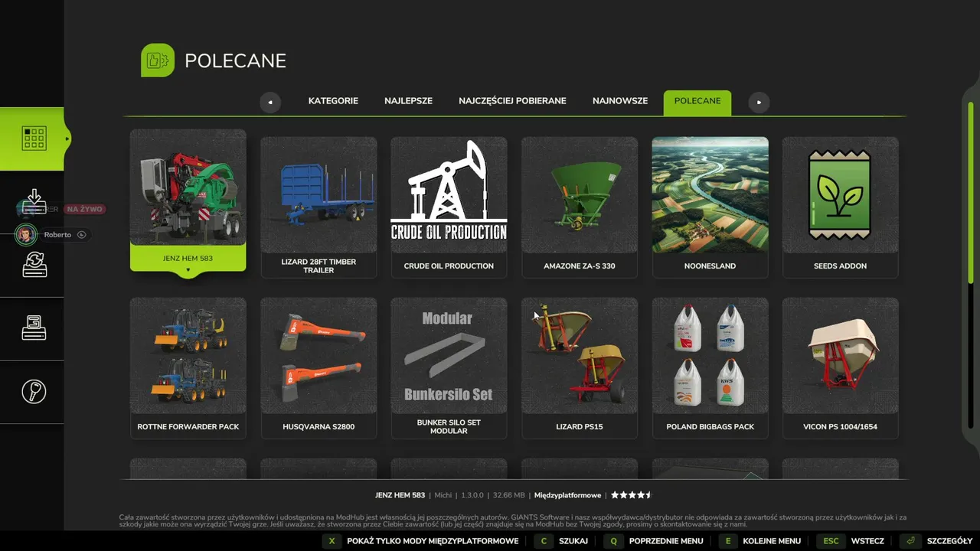Click the author name Michi
The image size is (980, 551).
click(443, 495)
